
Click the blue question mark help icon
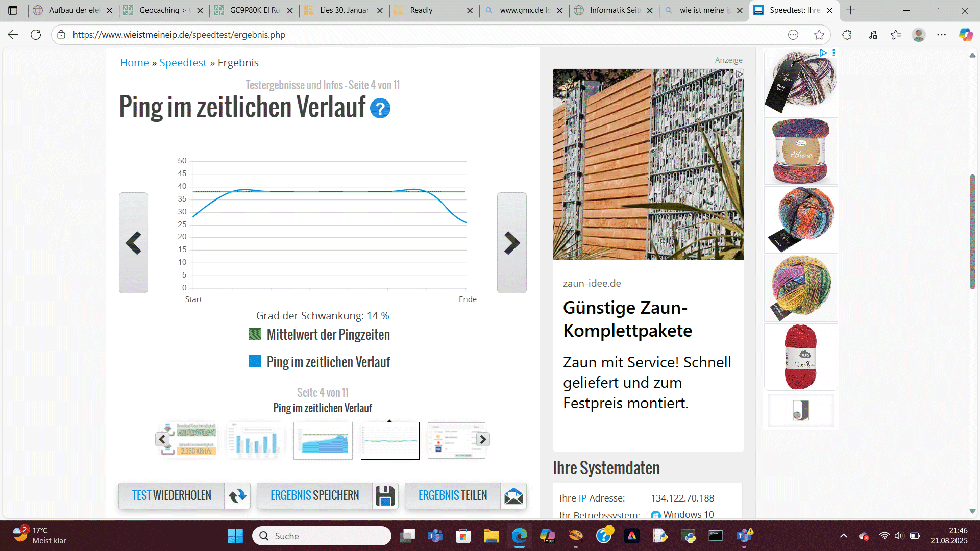380,108
